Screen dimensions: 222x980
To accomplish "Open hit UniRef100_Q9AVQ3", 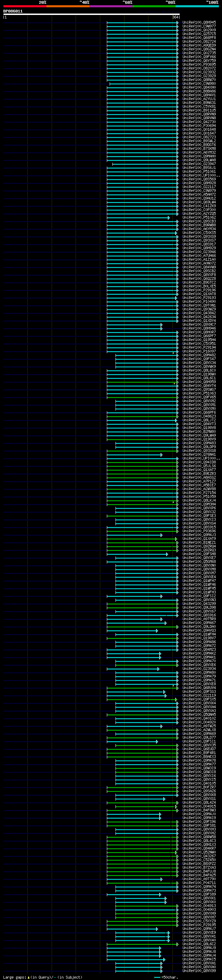I will 199,630.
